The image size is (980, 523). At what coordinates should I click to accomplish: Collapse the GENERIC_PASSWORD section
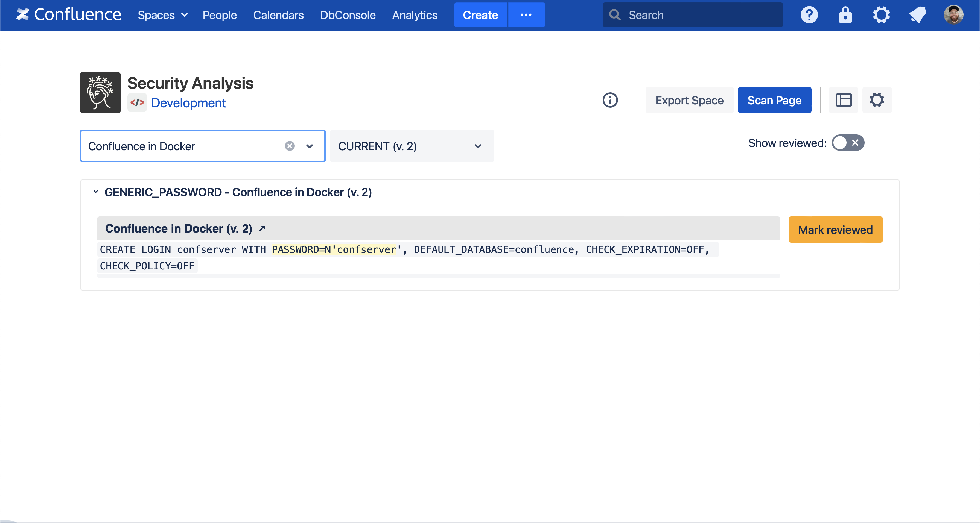click(x=95, y=192)
